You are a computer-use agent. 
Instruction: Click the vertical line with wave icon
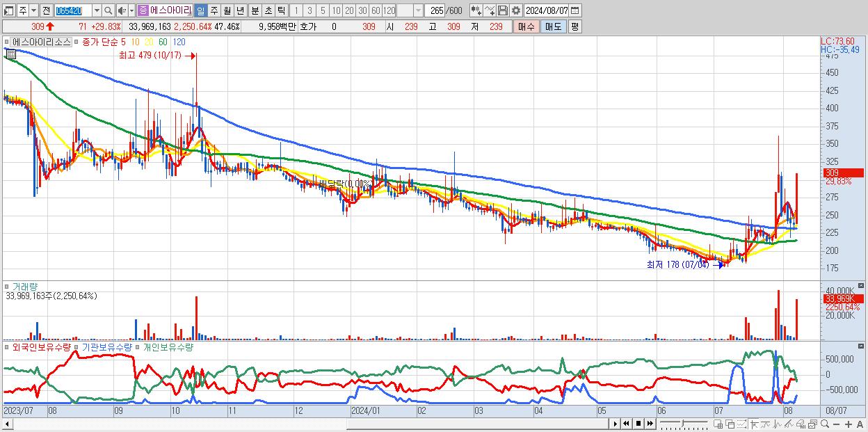[777, 424]
